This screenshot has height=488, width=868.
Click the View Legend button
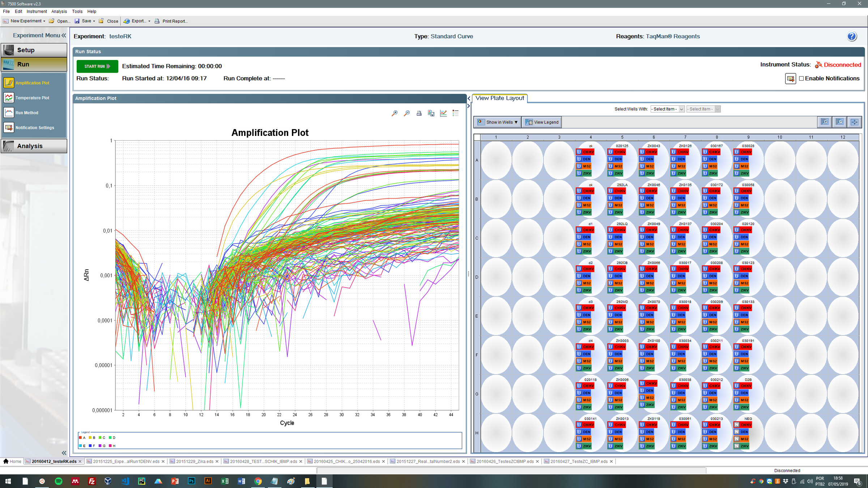tap(542, 122)
